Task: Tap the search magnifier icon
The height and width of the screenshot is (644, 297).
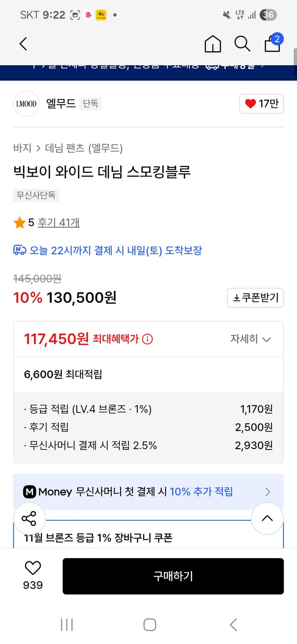Action: (x=242, y=44)
